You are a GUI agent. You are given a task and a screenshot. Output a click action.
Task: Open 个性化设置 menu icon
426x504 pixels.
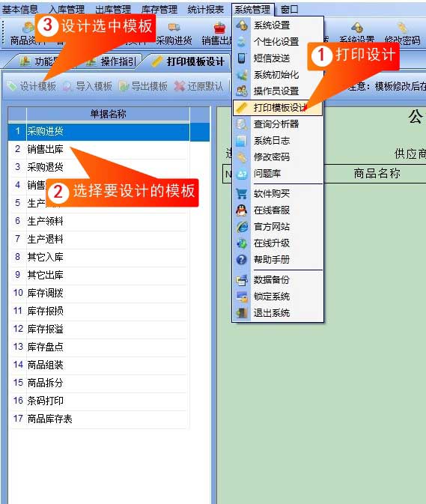pos(241,41)
